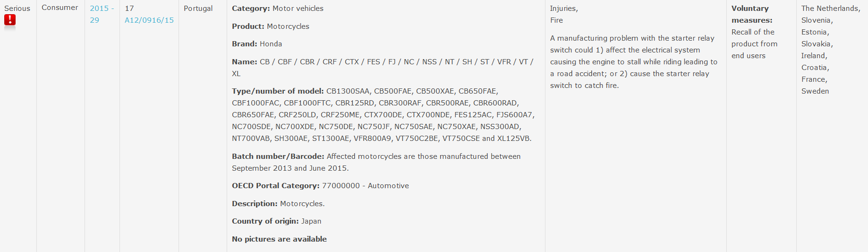Viewport: 868px width, 252px height.
Task: Click the Portugal notifying country cell
Action: click(198, 9)
